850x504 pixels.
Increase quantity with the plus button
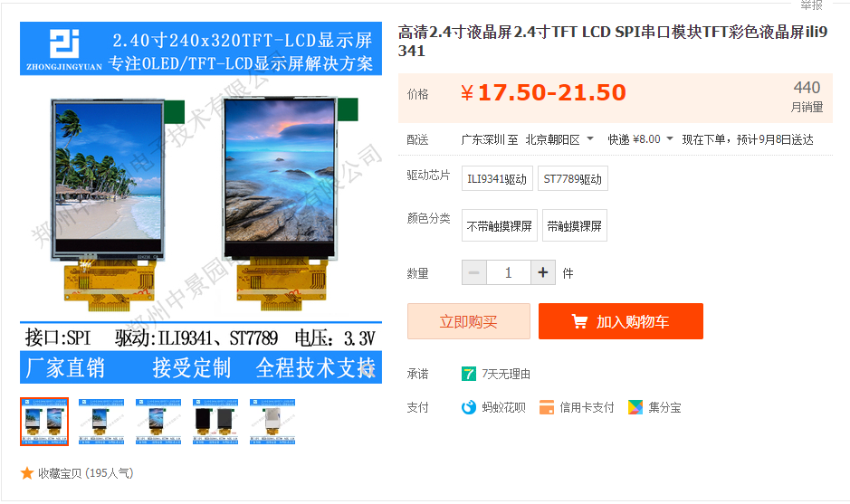coord(543,272)
